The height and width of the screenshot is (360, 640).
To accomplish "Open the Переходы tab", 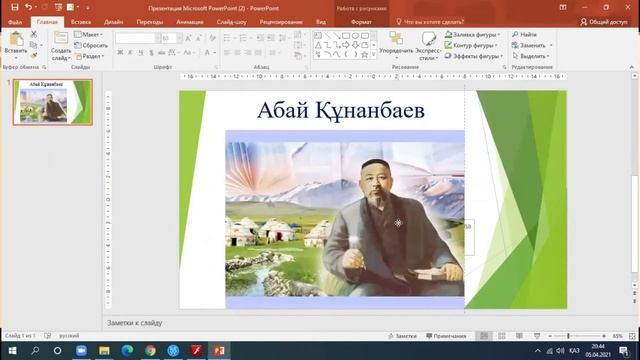I will (x=149, y=22).
